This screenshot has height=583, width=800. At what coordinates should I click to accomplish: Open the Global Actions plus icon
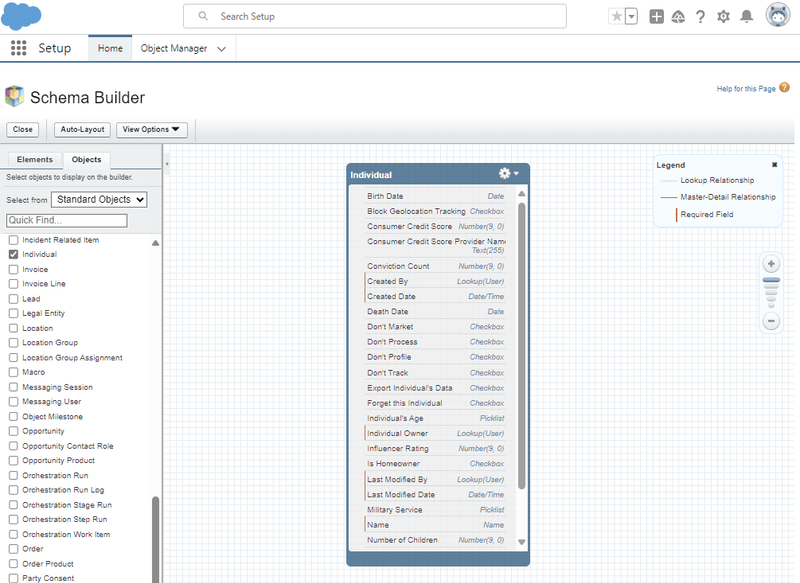click(x=656, y=16)
